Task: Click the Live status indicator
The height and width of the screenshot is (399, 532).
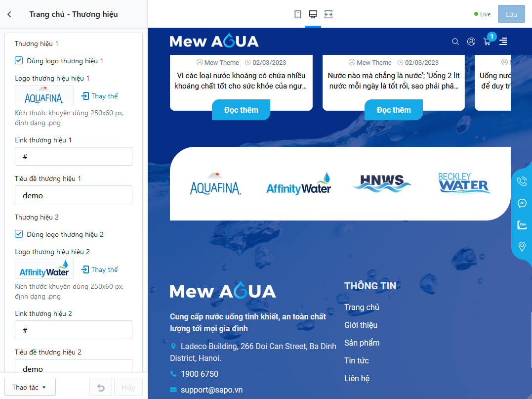Action: tap(483, 14)
